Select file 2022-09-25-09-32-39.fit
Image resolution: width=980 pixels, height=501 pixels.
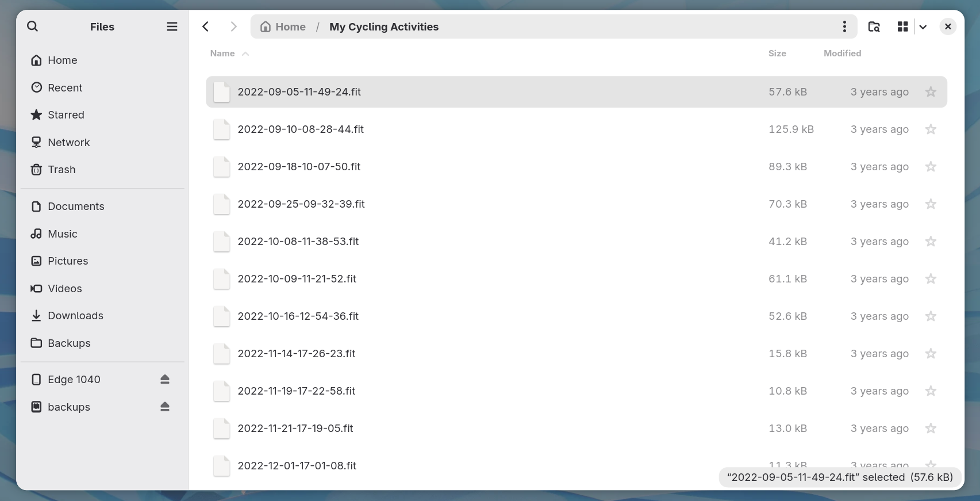point(577,204)
